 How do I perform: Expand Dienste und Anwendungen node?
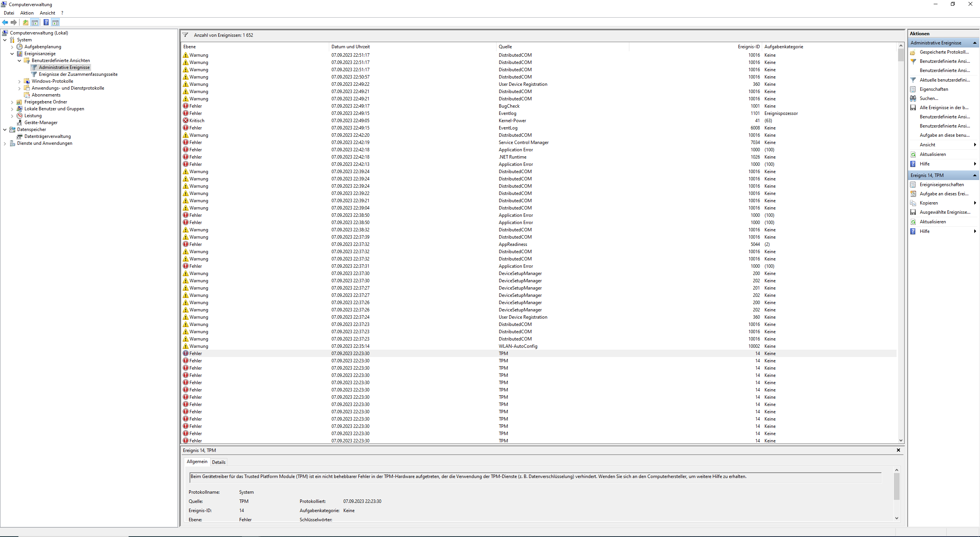pos(5,143)
